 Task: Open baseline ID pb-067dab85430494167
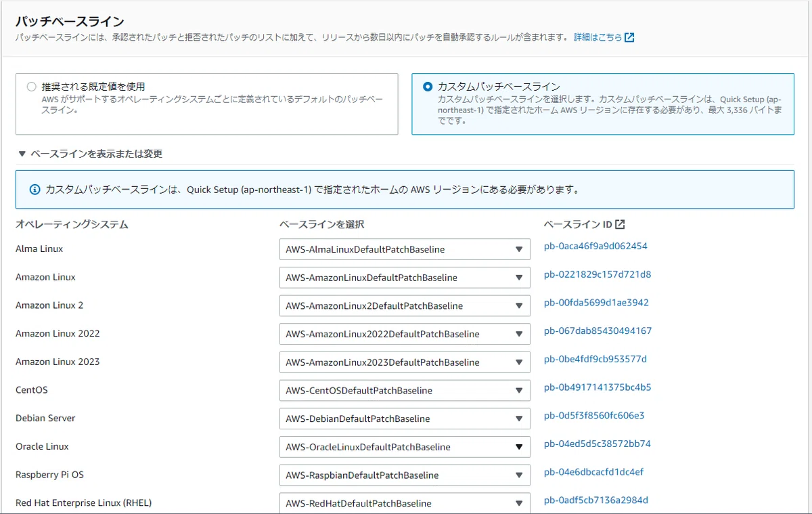[x=598, y=330]
